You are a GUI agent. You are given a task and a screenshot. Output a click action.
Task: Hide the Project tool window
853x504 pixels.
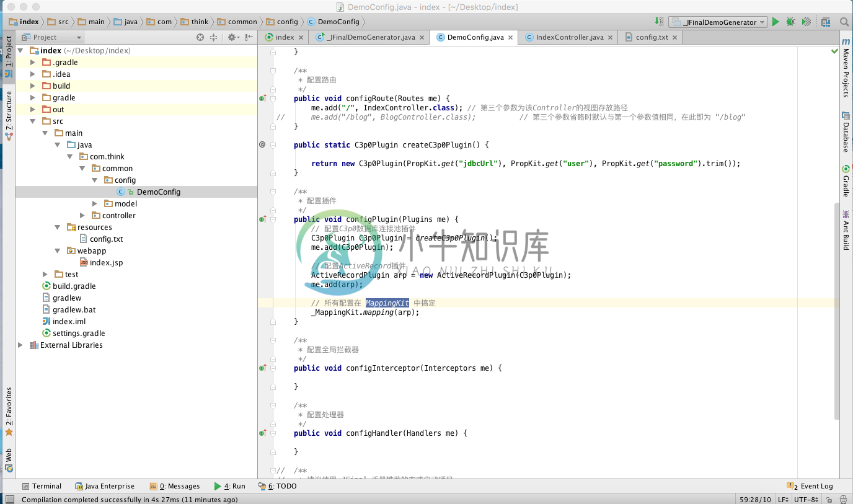click(x=249, y=37)
